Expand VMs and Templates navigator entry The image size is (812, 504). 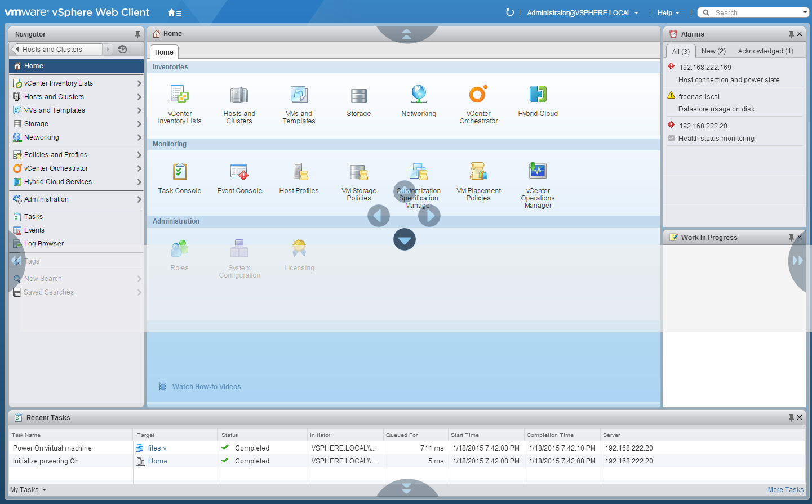pyautogui.click(x=139, y=110)
